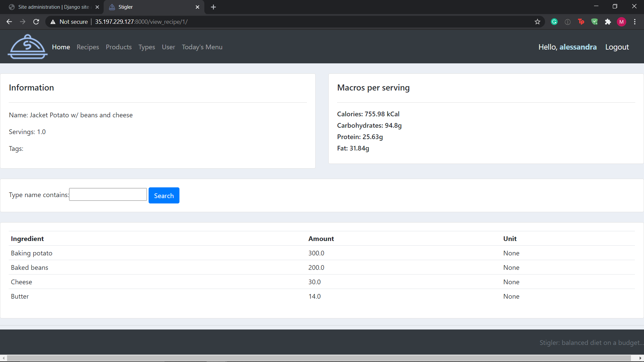The width and height of the screenshot is (644, 362).
Task: Open the Recipes nav item
Action: (x=88, y=47)
